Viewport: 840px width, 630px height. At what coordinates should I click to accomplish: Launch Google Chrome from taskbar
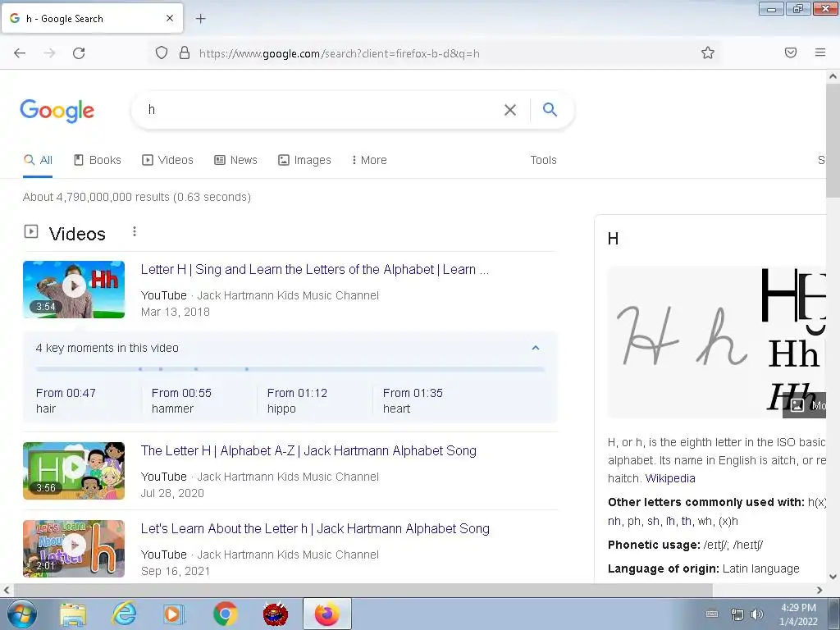tap(225, 614)
